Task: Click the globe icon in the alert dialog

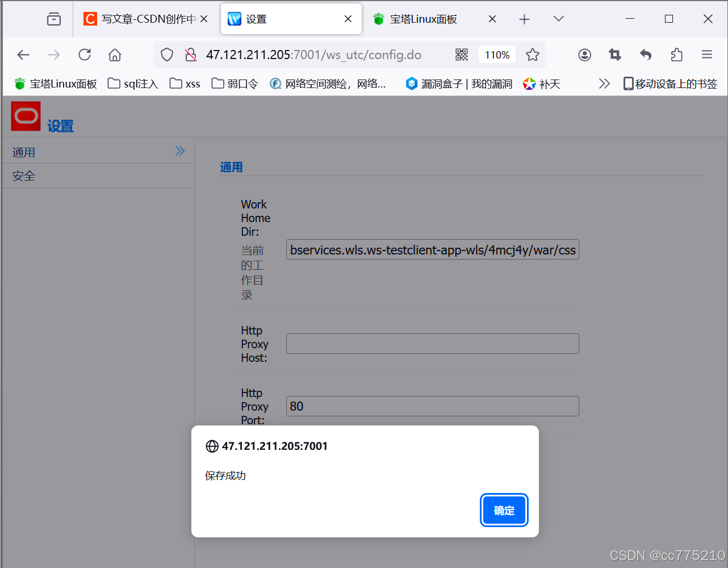Action: pyautogui.click(x=212, y=446)
